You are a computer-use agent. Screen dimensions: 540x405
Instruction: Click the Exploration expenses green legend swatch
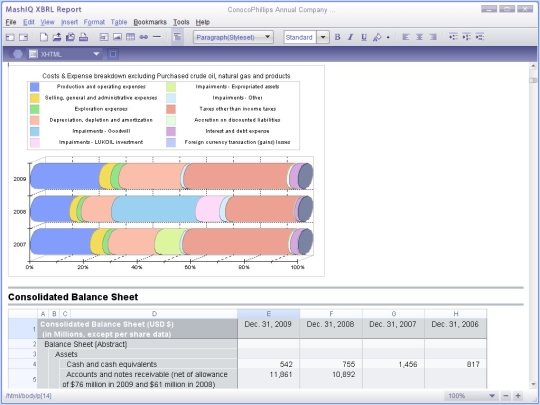[34, 109]
